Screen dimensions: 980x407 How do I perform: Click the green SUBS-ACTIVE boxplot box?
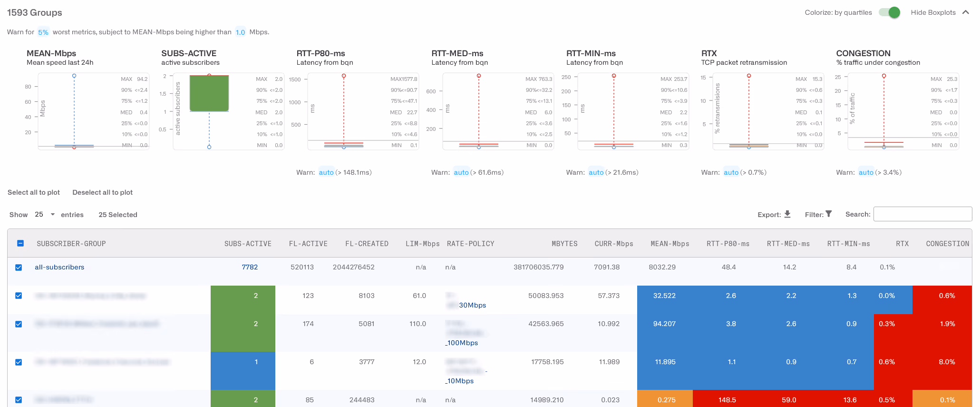point(209,93)
